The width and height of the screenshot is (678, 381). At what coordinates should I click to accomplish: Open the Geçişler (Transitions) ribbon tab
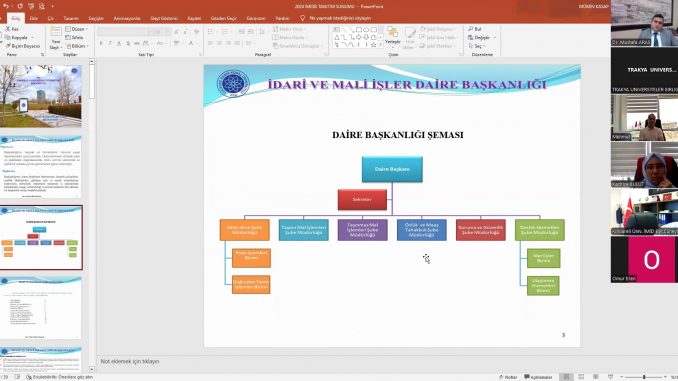pos(96,18)
